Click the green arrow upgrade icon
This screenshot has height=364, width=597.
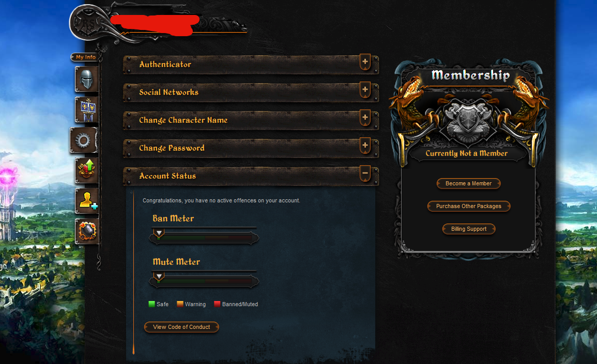(87, 170)
